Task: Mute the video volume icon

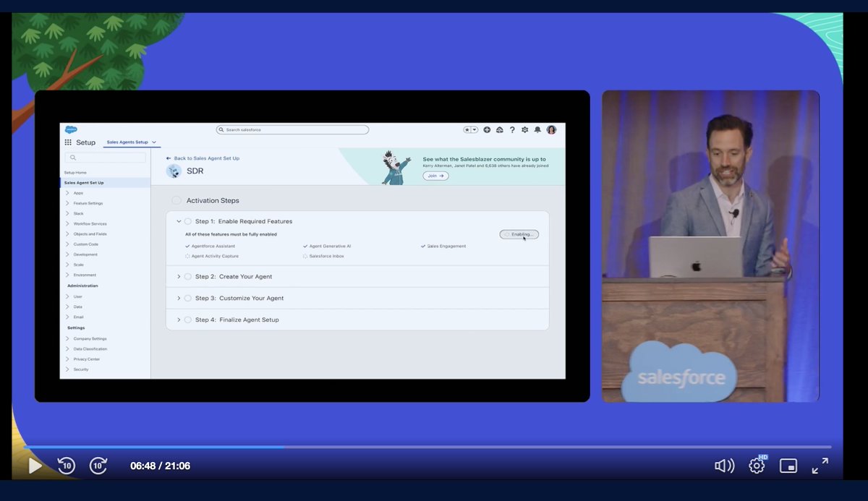Action: coord(723,466)
